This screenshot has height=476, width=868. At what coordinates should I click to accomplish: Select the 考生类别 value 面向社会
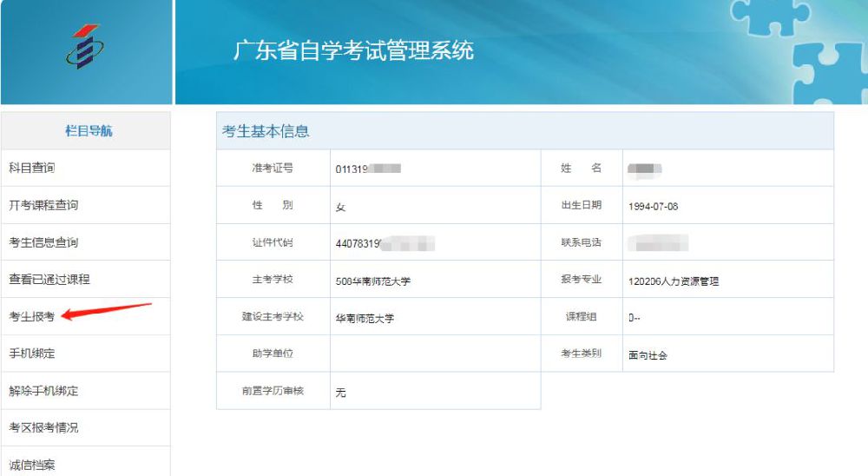click(x=648, y=355)
